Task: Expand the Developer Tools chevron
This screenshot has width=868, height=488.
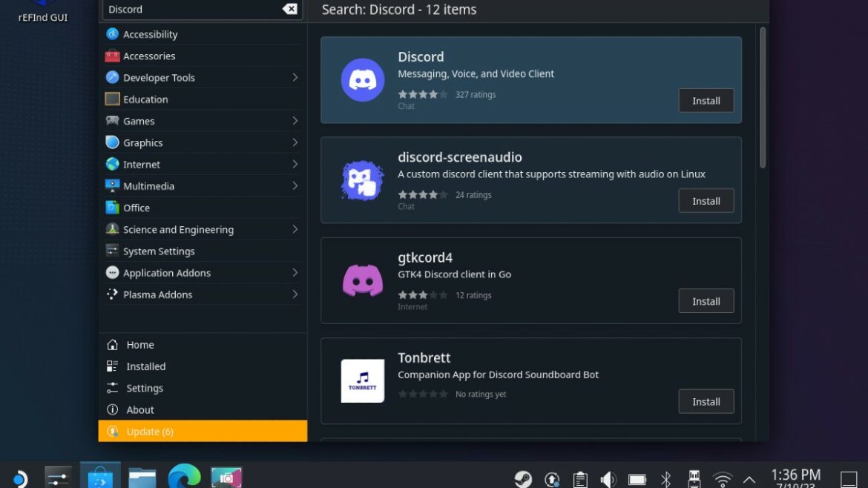Action: [295, 77]
